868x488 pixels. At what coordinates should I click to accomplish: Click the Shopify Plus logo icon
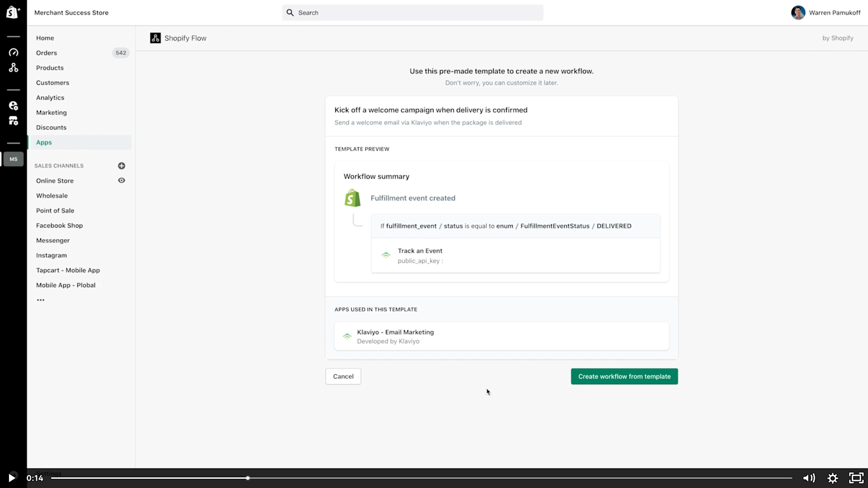pos(13,12)
